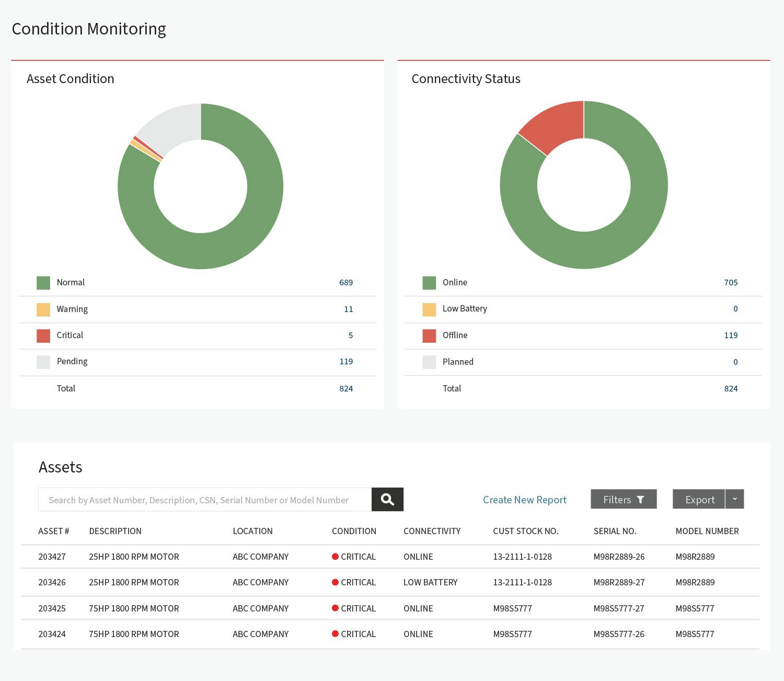Sort table by CONDITION column header
This screenshot has height=681, width=784.
click(x=354, y=531)
